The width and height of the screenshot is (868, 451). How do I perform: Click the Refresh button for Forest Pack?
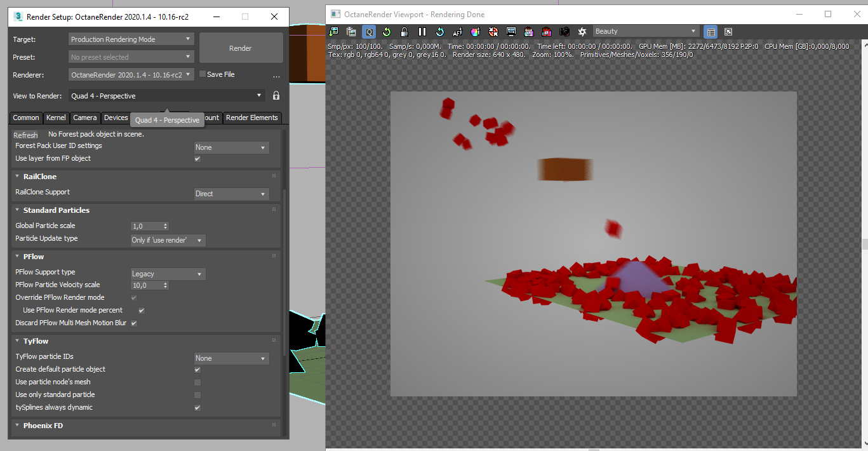coord(25,135)
